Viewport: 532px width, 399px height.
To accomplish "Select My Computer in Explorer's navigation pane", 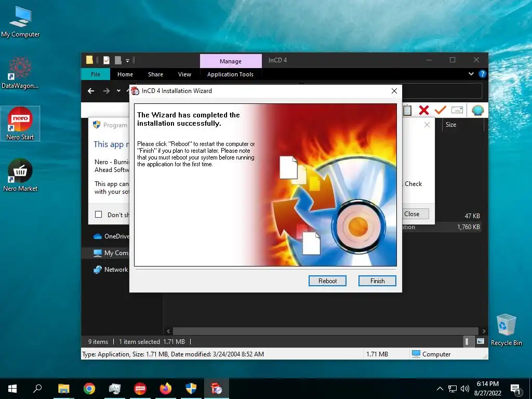I will click(x=111, y=253).
